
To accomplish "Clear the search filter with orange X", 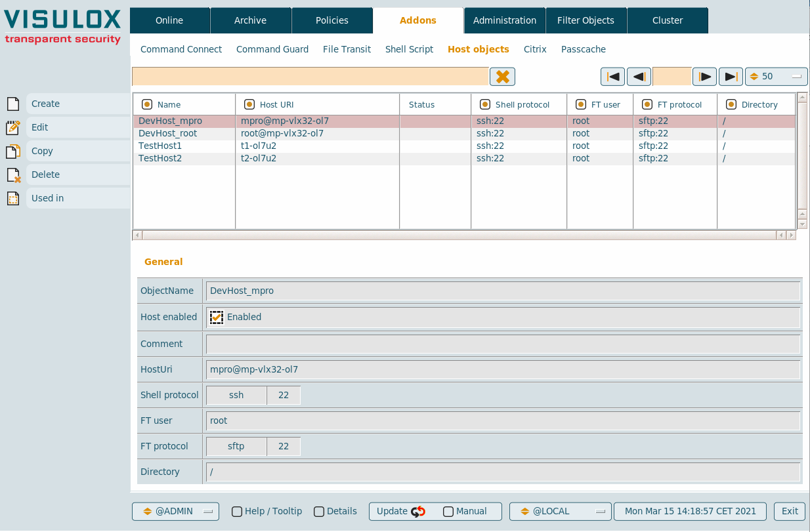I will click(x=502, y=77).
